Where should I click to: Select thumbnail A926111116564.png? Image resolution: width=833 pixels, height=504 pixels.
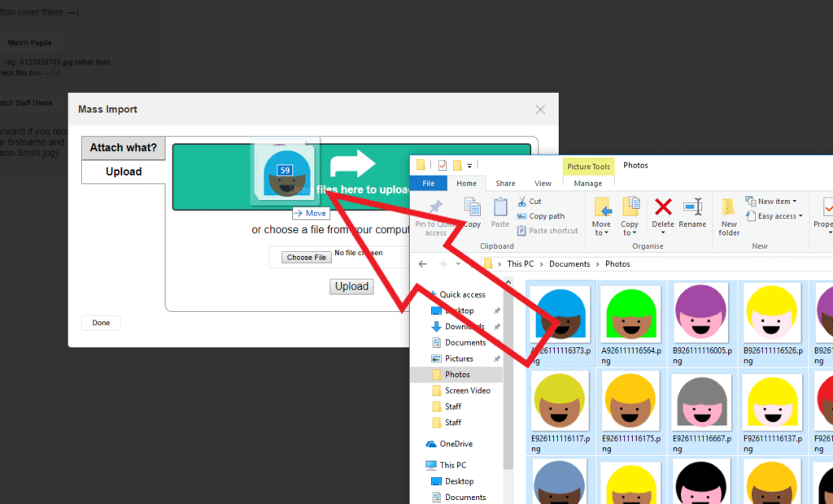pyautogui.click(x=631, y=324)
